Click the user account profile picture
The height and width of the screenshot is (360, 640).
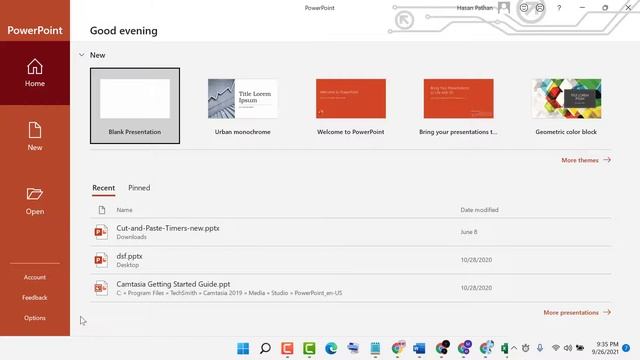click(x=504, y=8)
